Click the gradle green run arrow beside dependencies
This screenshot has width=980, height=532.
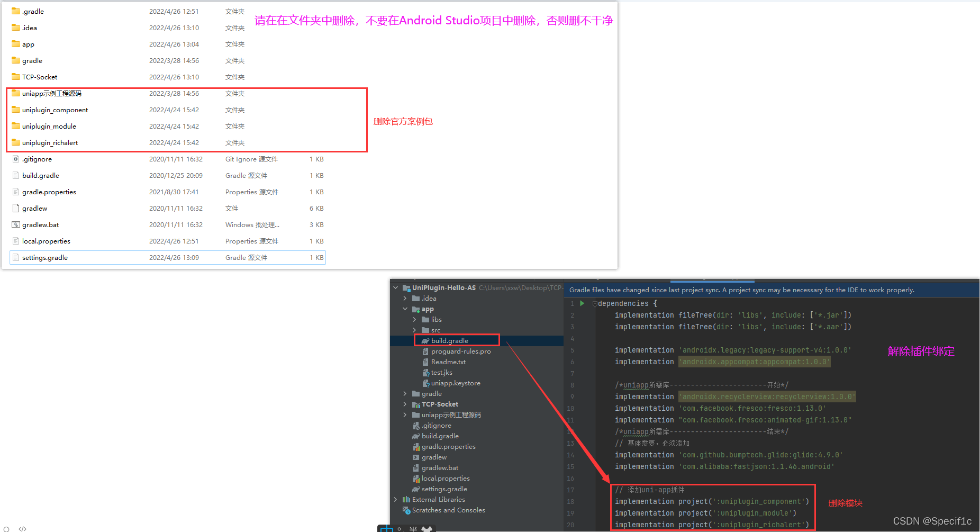pos(582,303)
